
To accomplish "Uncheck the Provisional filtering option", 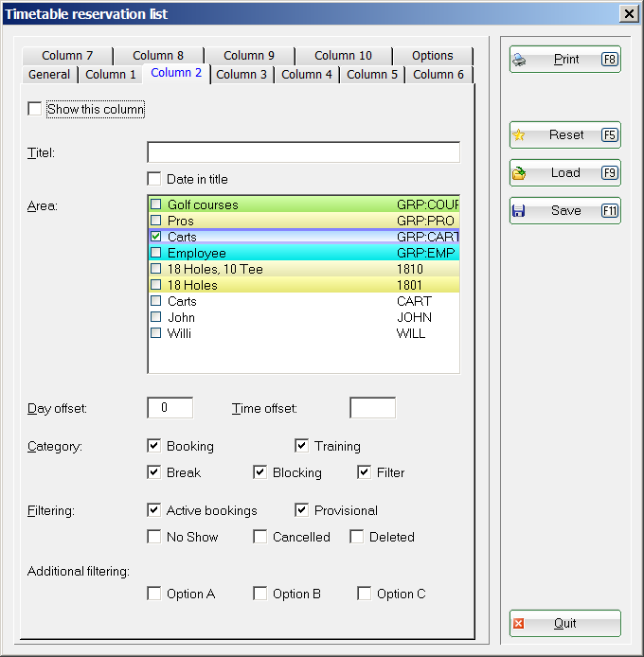I will (x=302, y=510).
